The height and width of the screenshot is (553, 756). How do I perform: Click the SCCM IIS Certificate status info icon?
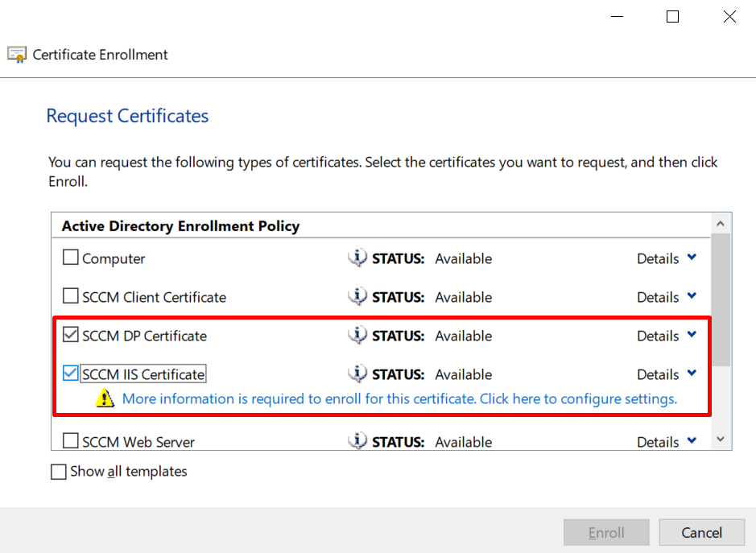(357, 373)
